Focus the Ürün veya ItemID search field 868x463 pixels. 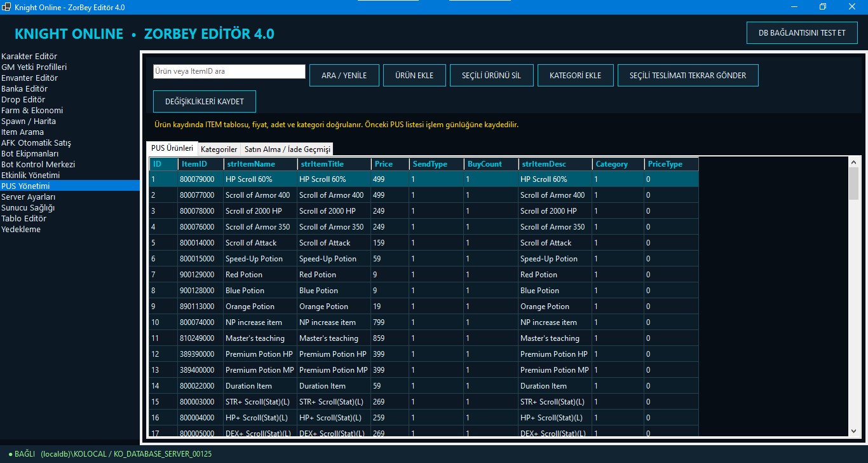229,71
